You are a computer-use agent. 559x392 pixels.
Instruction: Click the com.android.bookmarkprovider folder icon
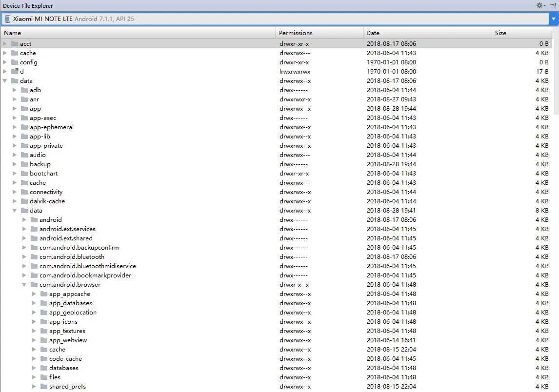coord(34,275)
